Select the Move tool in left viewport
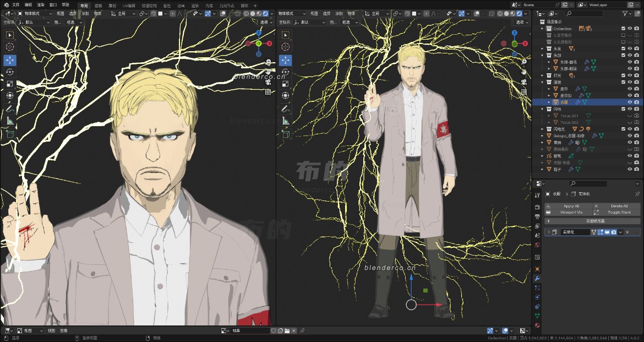 tap(10, 60)
